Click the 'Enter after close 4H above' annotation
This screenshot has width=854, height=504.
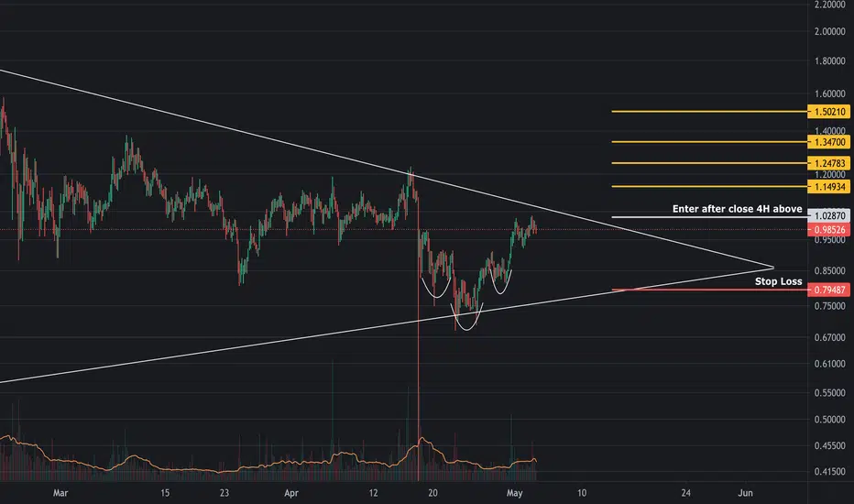737,209
